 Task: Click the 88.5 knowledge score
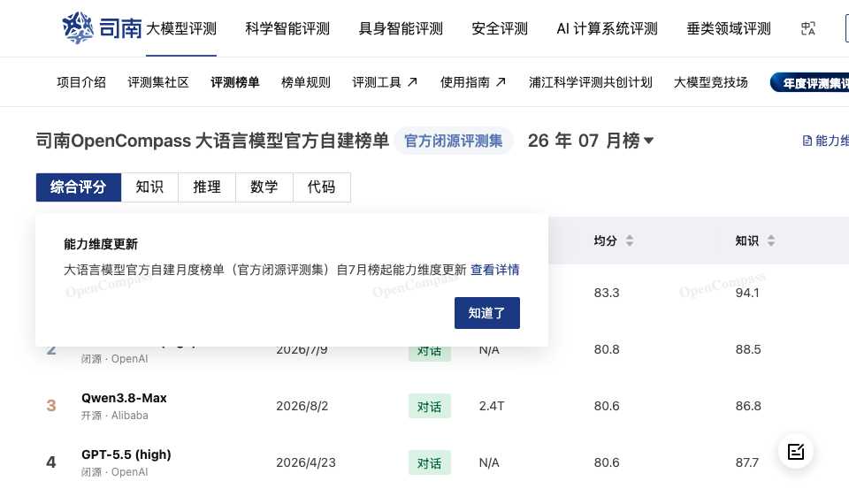click(x=748, y=350)
